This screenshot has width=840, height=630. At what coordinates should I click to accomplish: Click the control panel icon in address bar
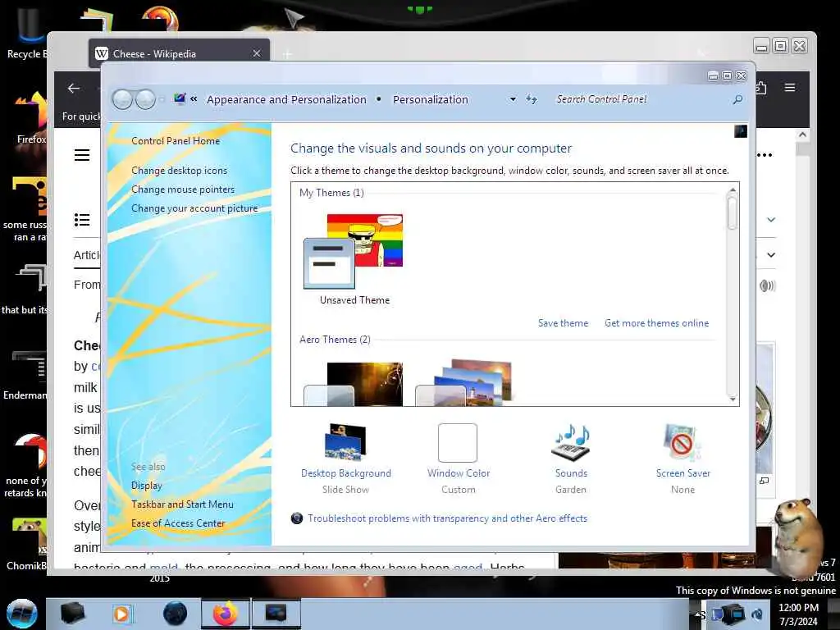tap(180, 98)
